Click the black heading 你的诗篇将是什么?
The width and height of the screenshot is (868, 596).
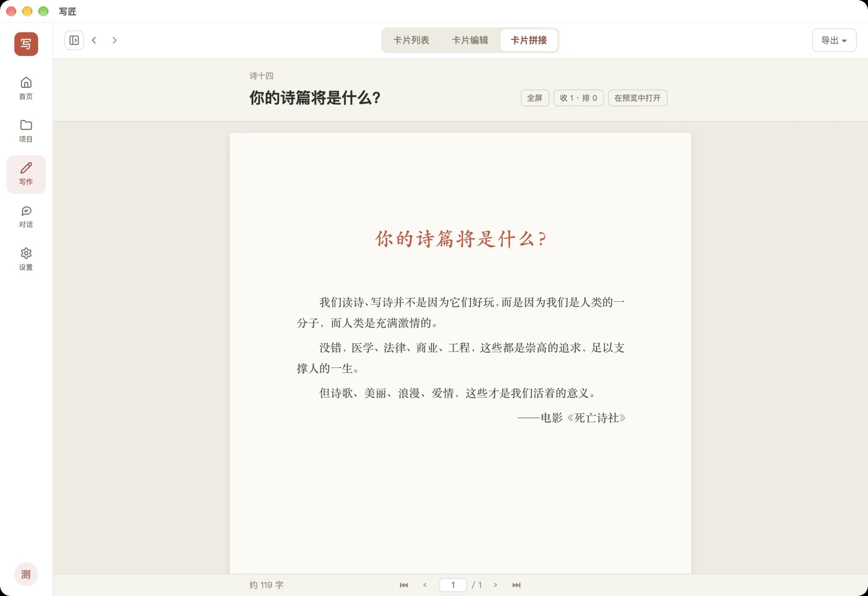315,98
